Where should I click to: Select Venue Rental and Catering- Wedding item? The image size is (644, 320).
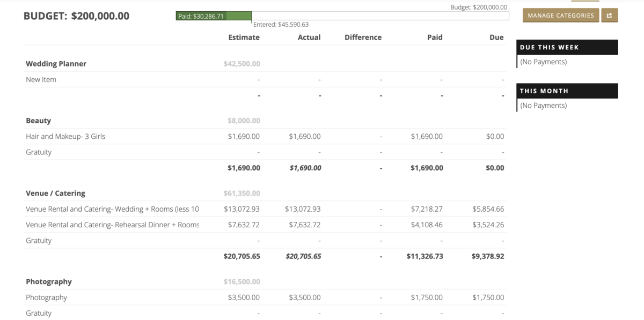[112, 209]
